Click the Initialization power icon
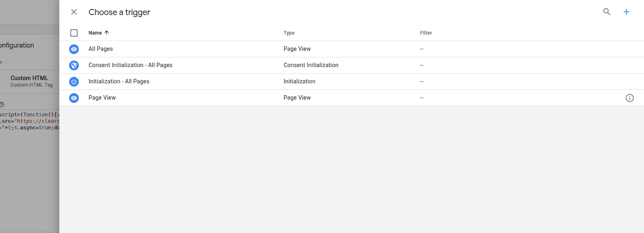The image size is (644, 233). click(74, 82)
